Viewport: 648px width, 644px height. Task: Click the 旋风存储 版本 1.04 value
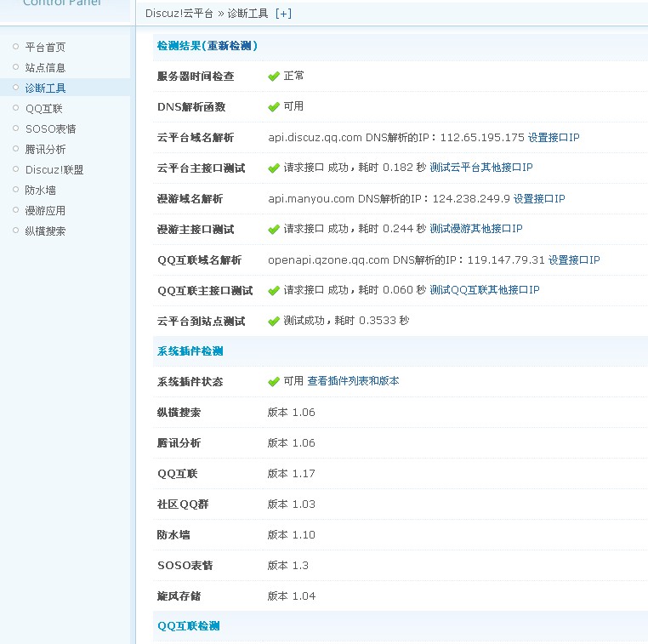pos(292,596)
